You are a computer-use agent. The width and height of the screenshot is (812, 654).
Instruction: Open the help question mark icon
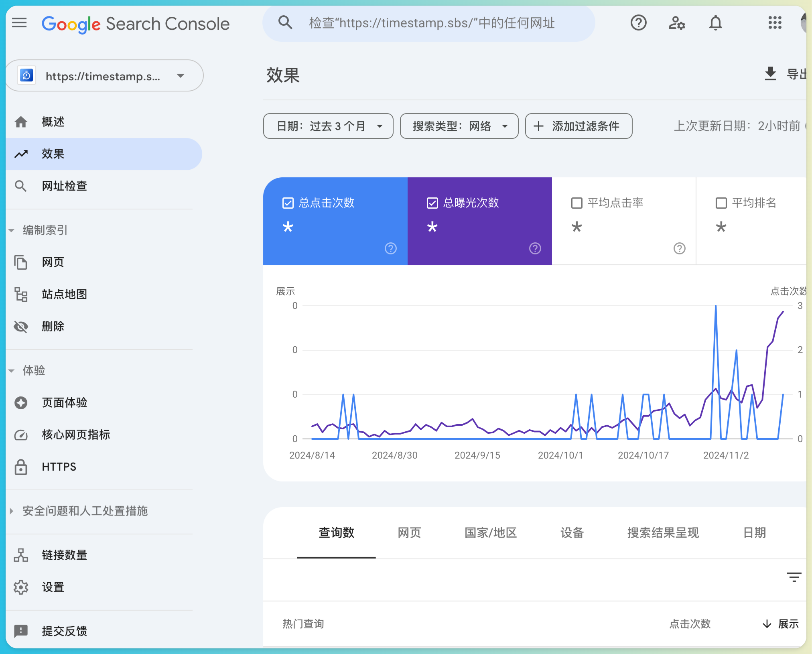click(x=638, y=23)
